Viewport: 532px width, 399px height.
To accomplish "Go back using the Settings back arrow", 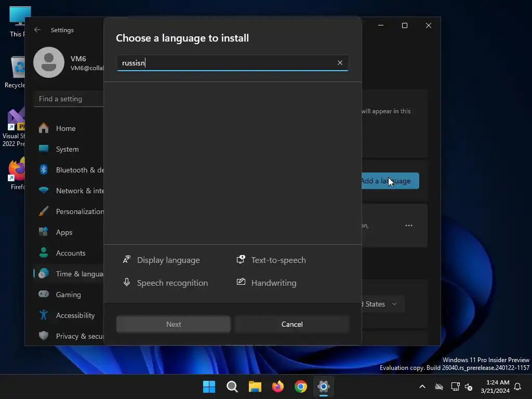I will pos(37,30).
